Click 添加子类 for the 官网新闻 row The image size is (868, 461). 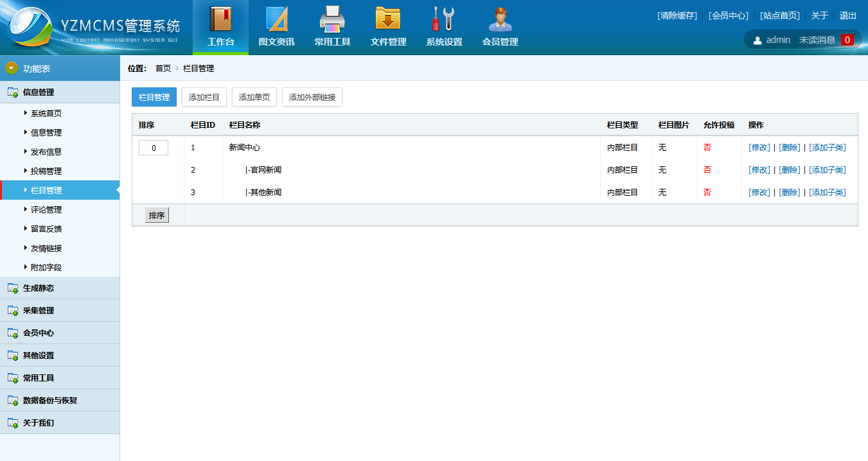pyautogui.click(x=827, y=170)
